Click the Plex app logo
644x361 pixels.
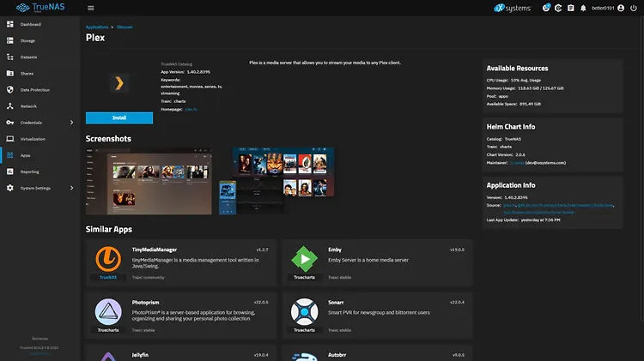coord(119,83)
